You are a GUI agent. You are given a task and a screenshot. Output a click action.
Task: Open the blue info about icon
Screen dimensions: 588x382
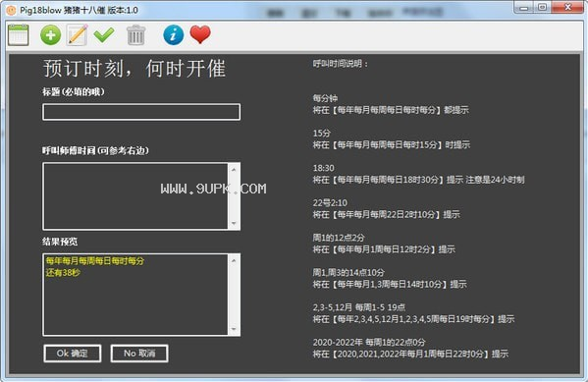coord(174,35)
